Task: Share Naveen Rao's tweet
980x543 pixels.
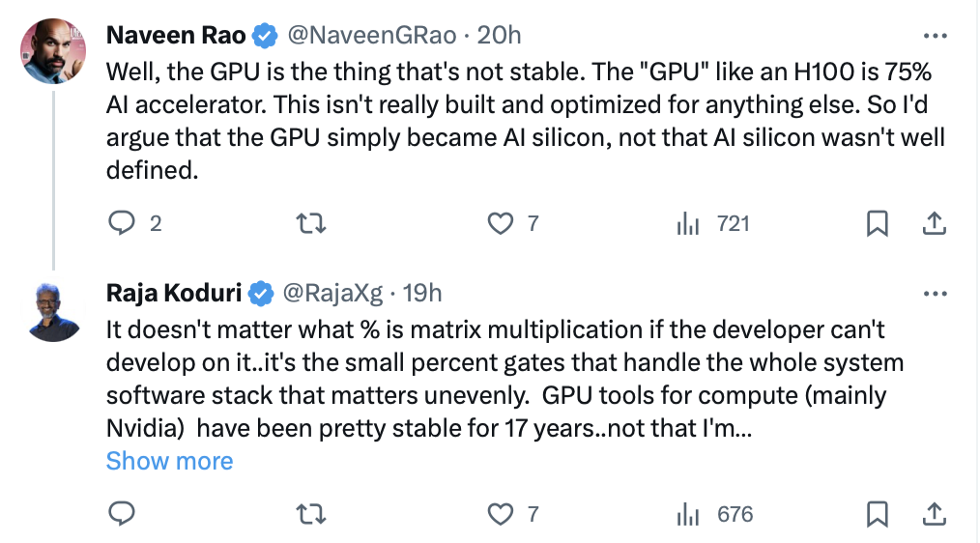Action: click(933, 224)
